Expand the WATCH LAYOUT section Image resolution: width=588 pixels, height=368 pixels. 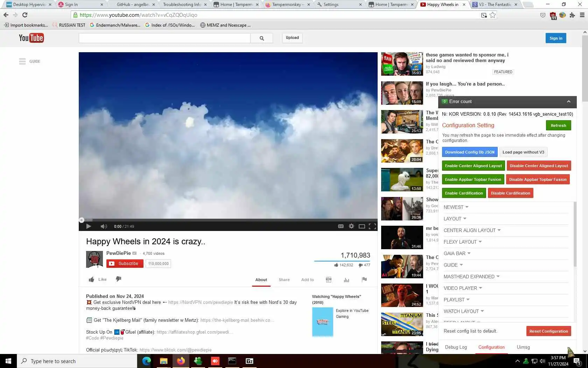[x=463, y=311]
